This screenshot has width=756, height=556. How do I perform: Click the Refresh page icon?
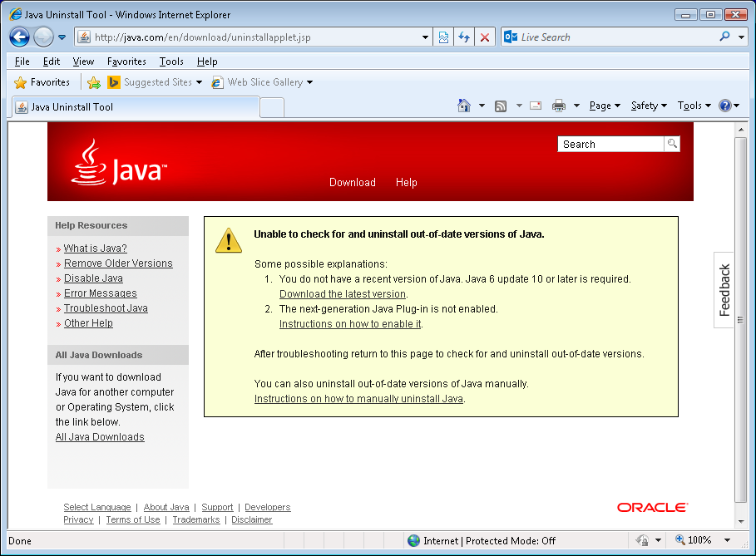(x=464, y=37)
